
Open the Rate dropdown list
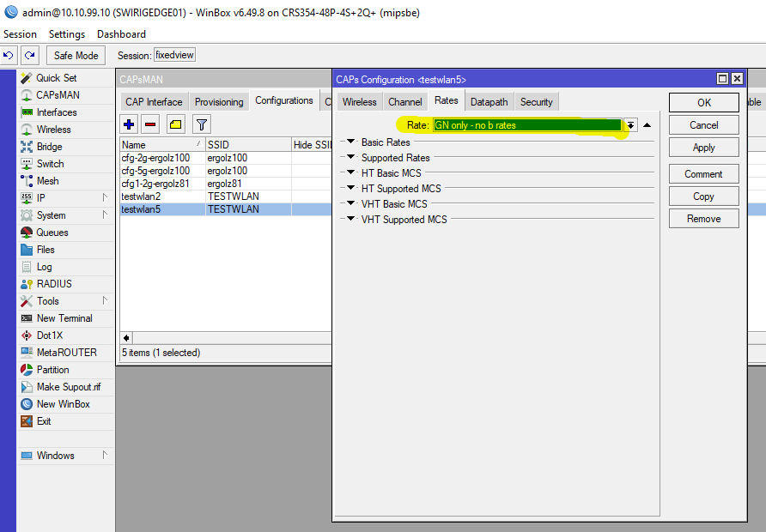[630, 125]
